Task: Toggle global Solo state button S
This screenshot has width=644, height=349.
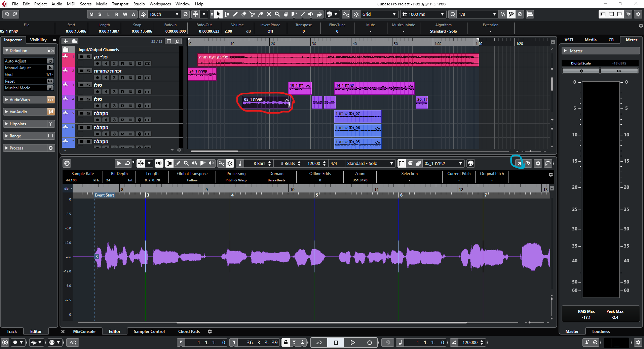Action: tap(100, 14)
